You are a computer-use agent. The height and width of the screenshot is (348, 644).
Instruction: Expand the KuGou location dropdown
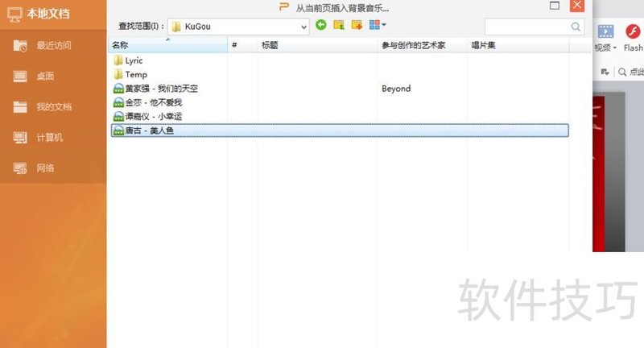(303, 27)
